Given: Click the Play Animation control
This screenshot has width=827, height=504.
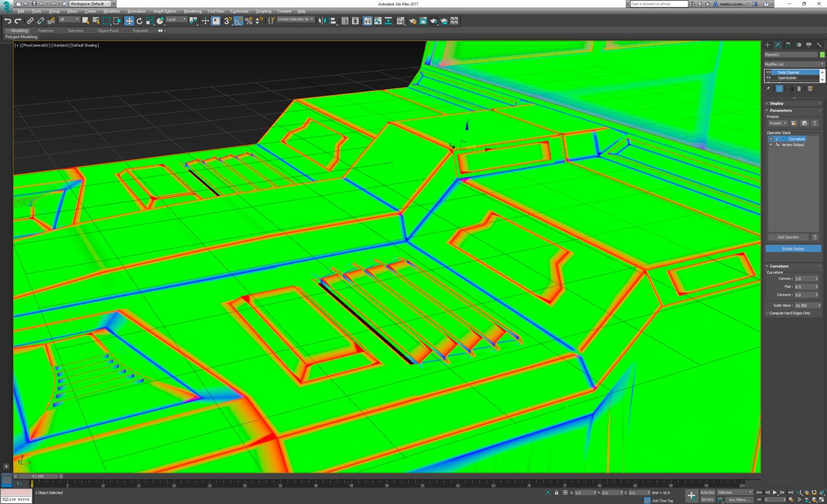Looking at the screenshot, I should (775, 492).
